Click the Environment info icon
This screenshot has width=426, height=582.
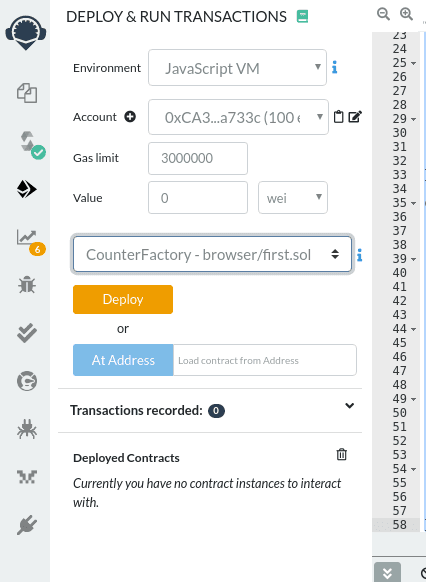point(334,67)
